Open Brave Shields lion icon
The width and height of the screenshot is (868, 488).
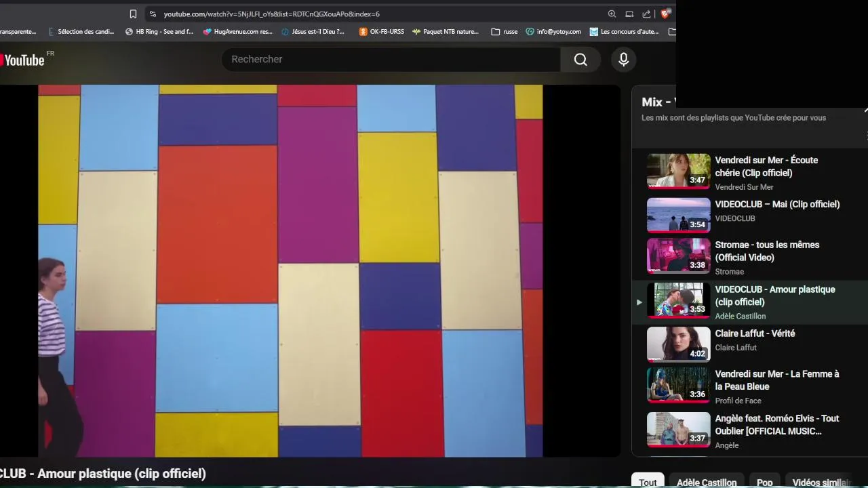pyautogui.click(x=666, y=14)
